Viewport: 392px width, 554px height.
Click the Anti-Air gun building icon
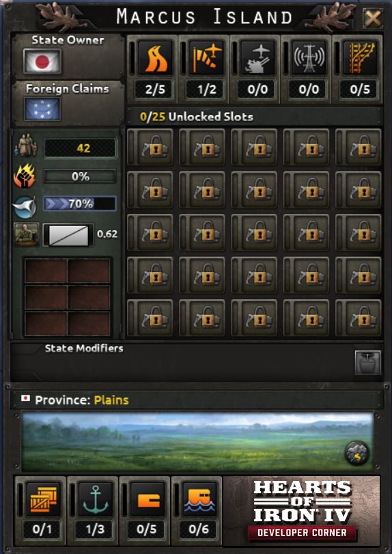[x=257, y=58]
